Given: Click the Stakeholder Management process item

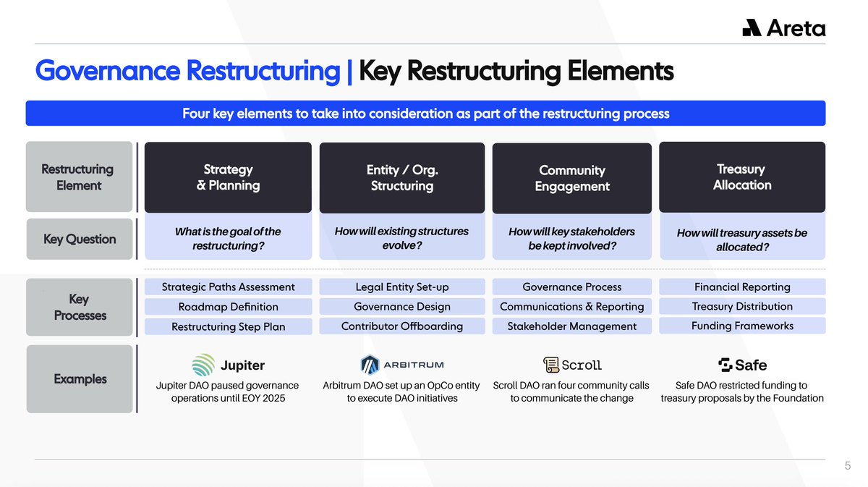Looking at the screenshot, I should pyautogui.click(x=571, y=326).
